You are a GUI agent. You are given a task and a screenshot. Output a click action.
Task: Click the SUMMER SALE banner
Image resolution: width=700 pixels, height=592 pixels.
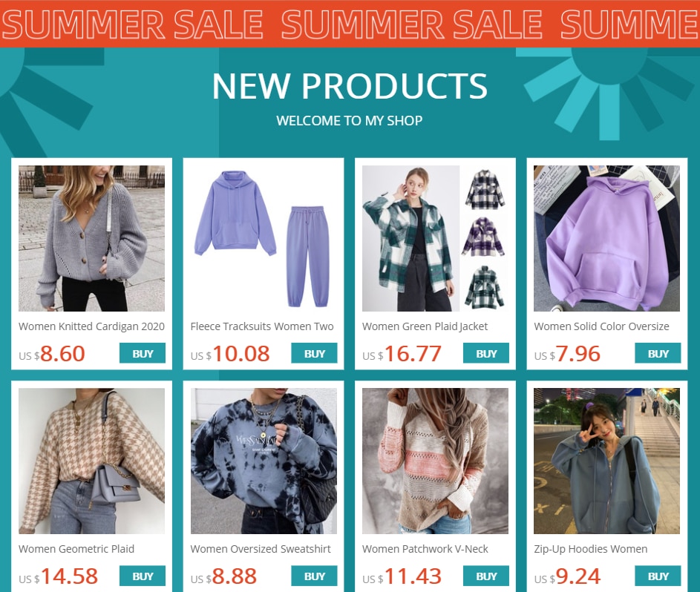(x=350, y=23)
